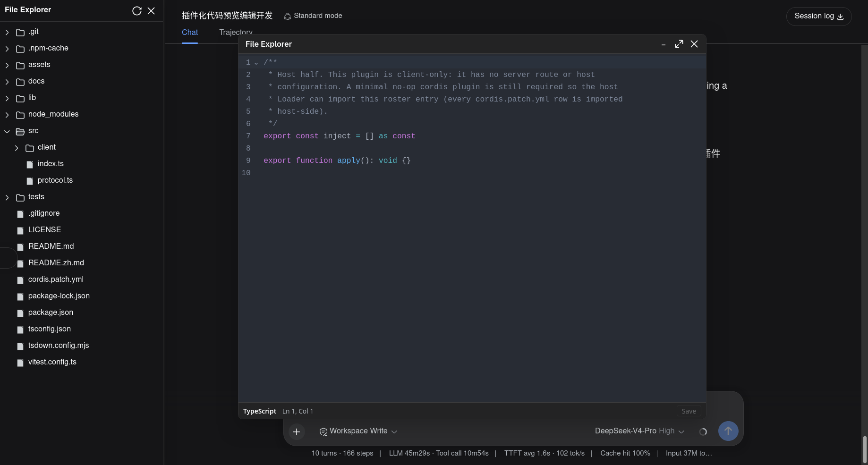The image size is (868, 465).
Task: Click the README.md file icon
Action: pyautogui.click(x=20, y=247)
